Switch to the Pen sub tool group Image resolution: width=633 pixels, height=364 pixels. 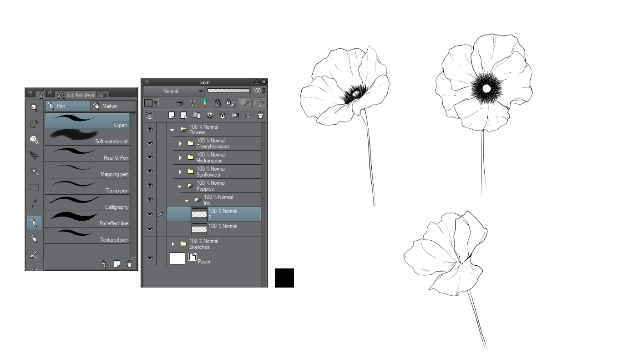tap(68, 106)
